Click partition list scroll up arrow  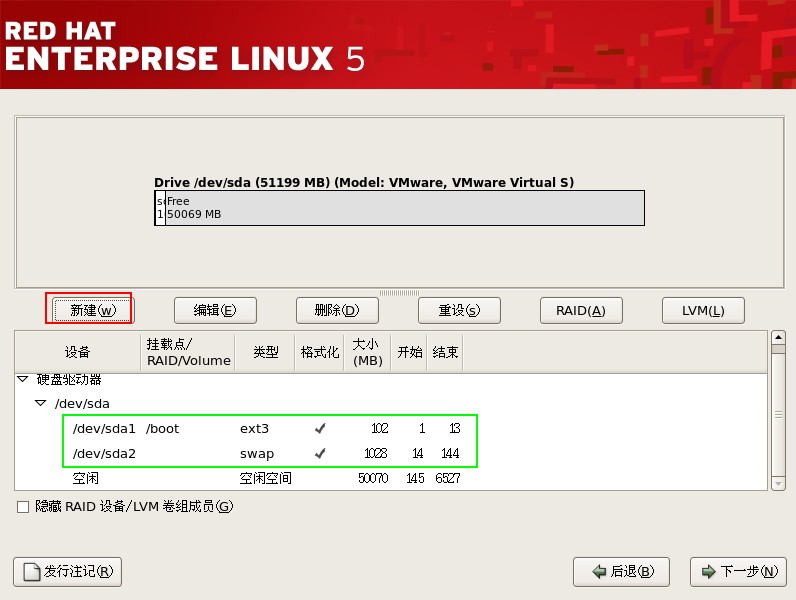tap(778, 337)
